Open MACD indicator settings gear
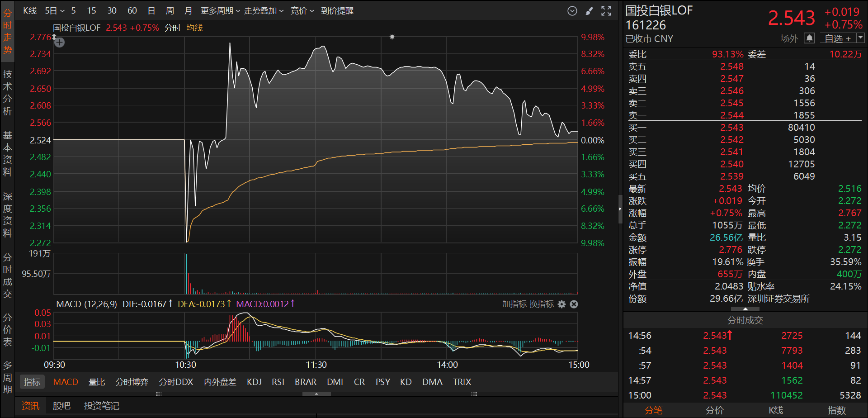The width and height of the screenshot is (868, 418). coord(561,304)
